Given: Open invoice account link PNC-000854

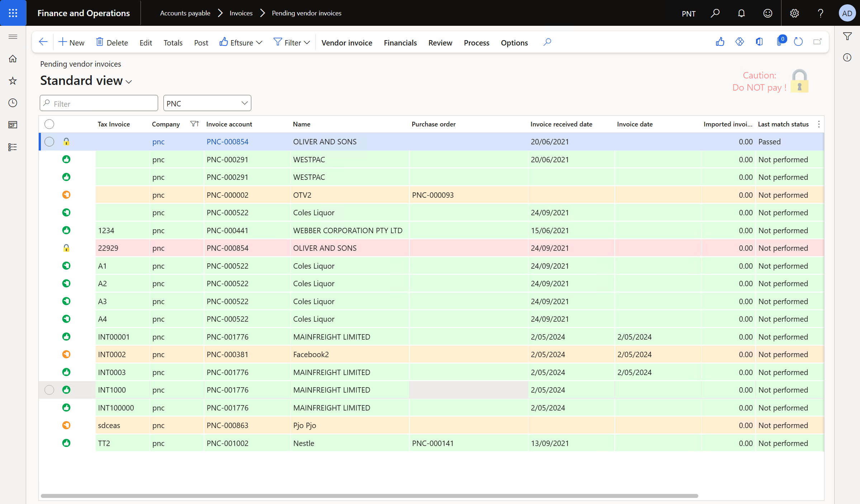Looking at the screenshot, I should click(227, 141).
